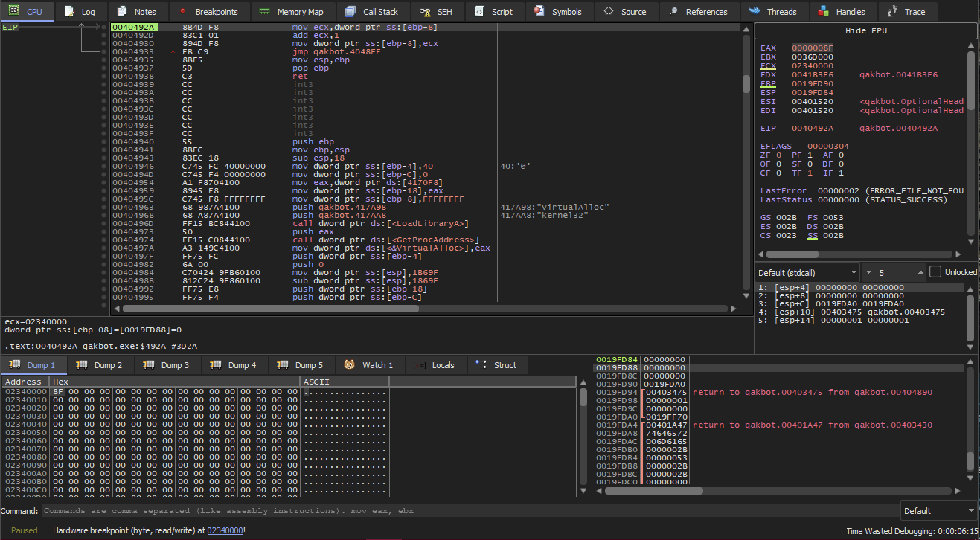Select the call LoadLibraryA instruction line
This screenshot has width=980, height=540.
pos(381,224)
